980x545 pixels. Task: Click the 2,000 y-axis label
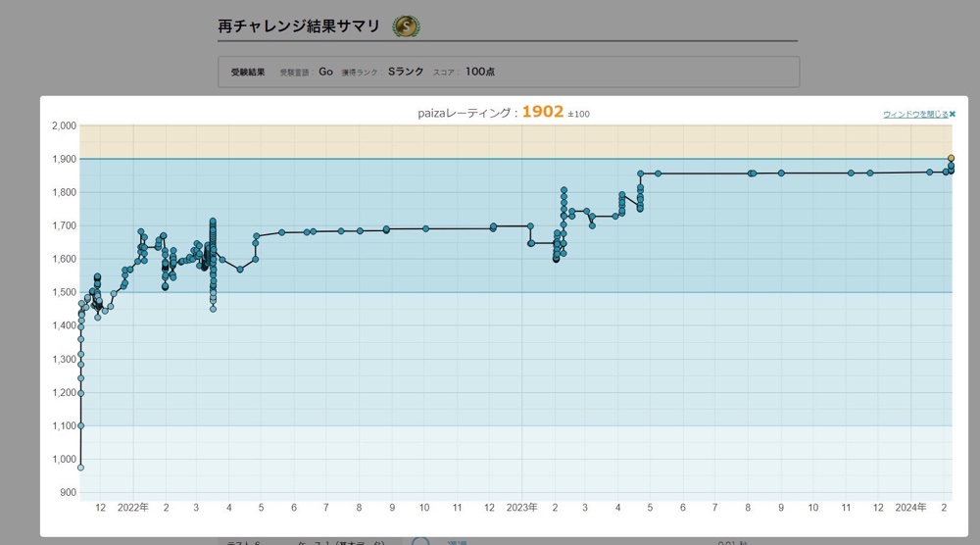click(65, 125)
